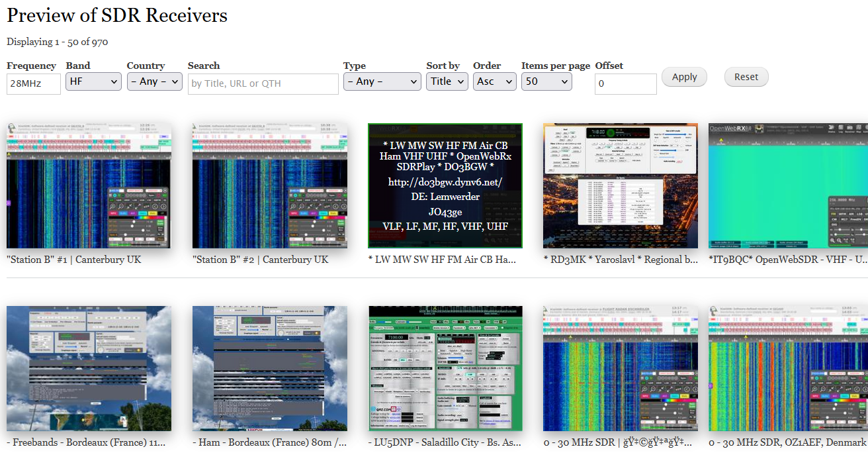Focus the Search by Title field
The height and width of the screenshot is (453, 868).
coord(263,84)
